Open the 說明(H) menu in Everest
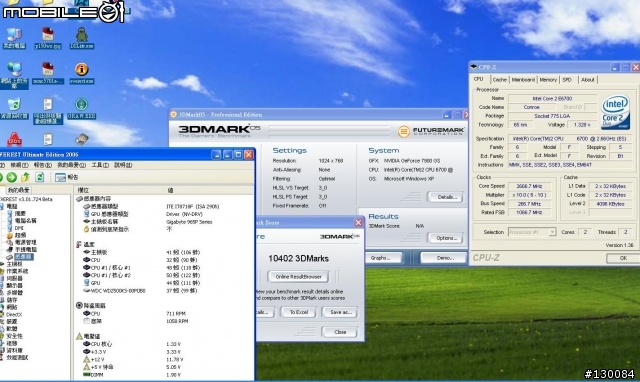This screenshot has height=382, width=640. pos(123,165)
